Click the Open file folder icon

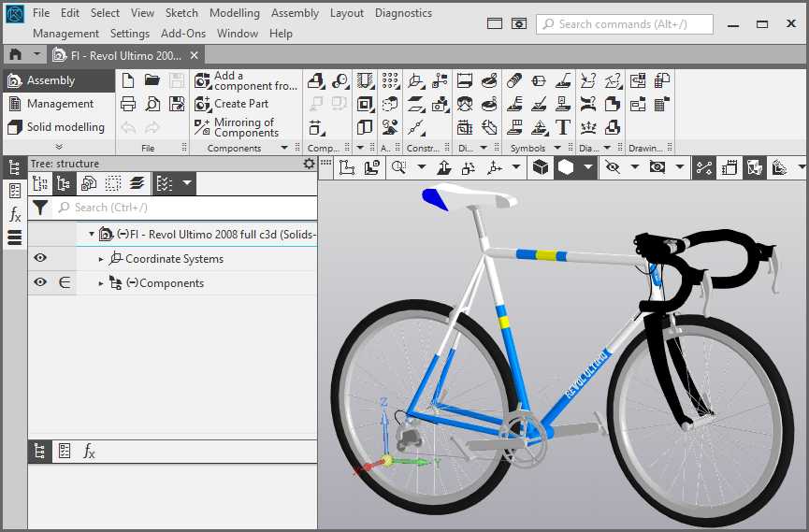(152, 81)
